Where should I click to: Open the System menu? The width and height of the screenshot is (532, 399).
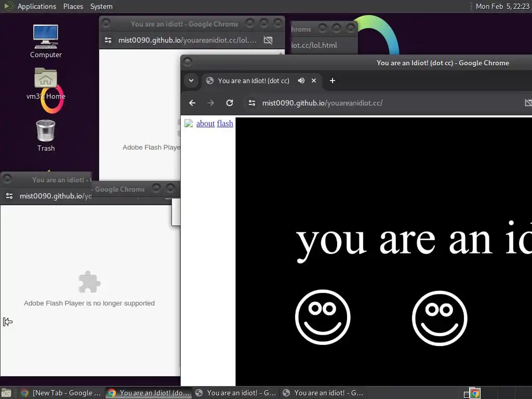(101, 6)
